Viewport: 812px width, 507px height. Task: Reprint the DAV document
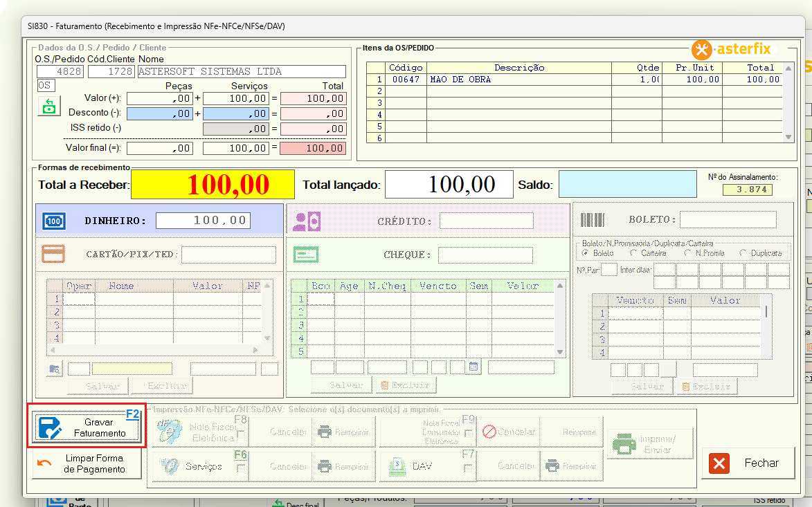pyautogui.click(x=571, y=466)
